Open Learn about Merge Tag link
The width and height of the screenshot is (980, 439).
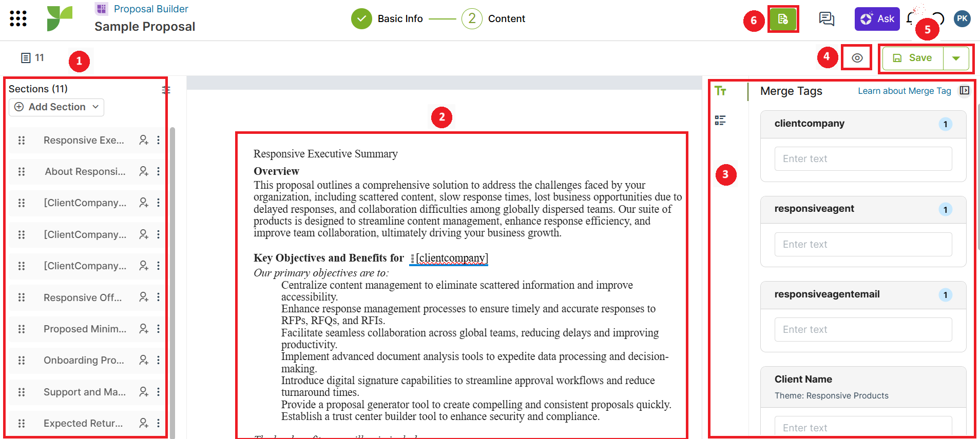904,91
